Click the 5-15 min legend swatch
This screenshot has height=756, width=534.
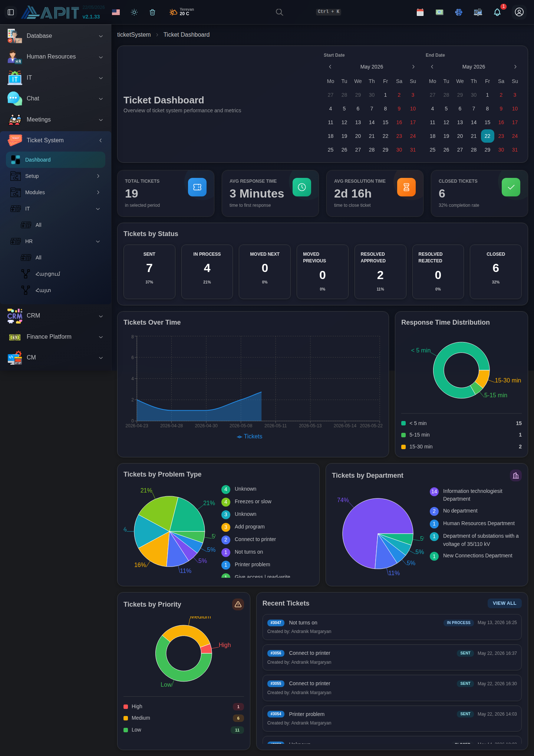click(x=403, y=435)
